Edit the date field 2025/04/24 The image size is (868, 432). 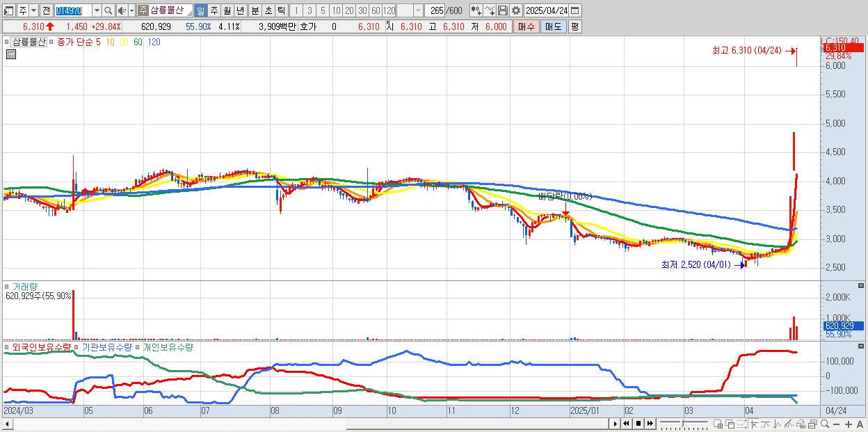[x=547, y=10]
